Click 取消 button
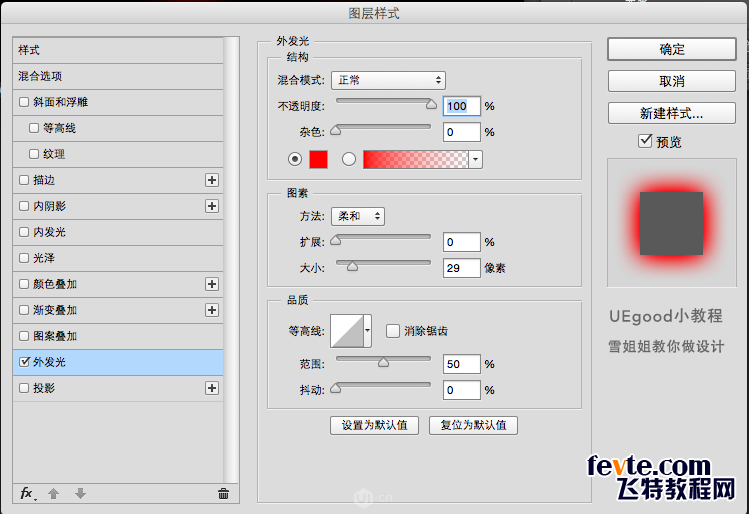749x514 pixels. pyautogui.click(x=672, y=81)
